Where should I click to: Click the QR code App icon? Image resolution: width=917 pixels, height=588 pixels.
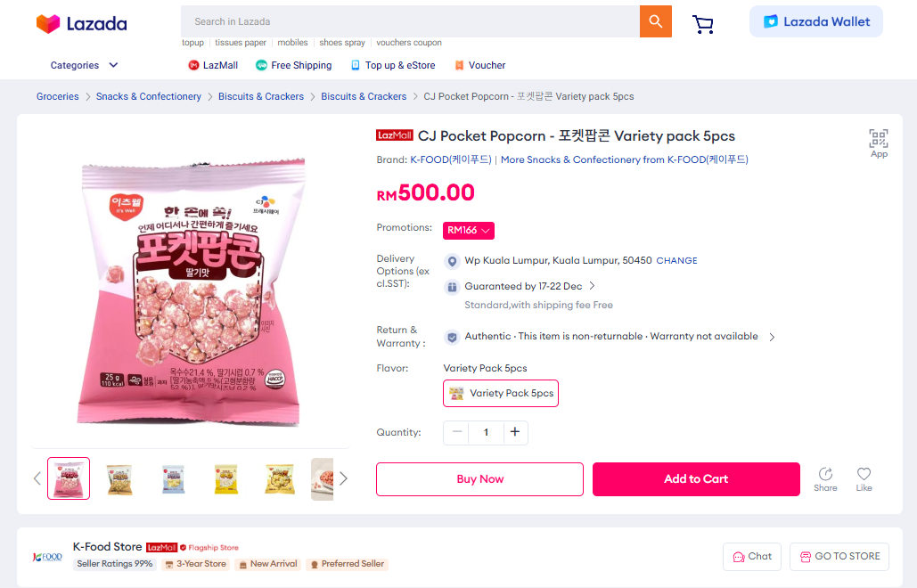pos(879,138)
